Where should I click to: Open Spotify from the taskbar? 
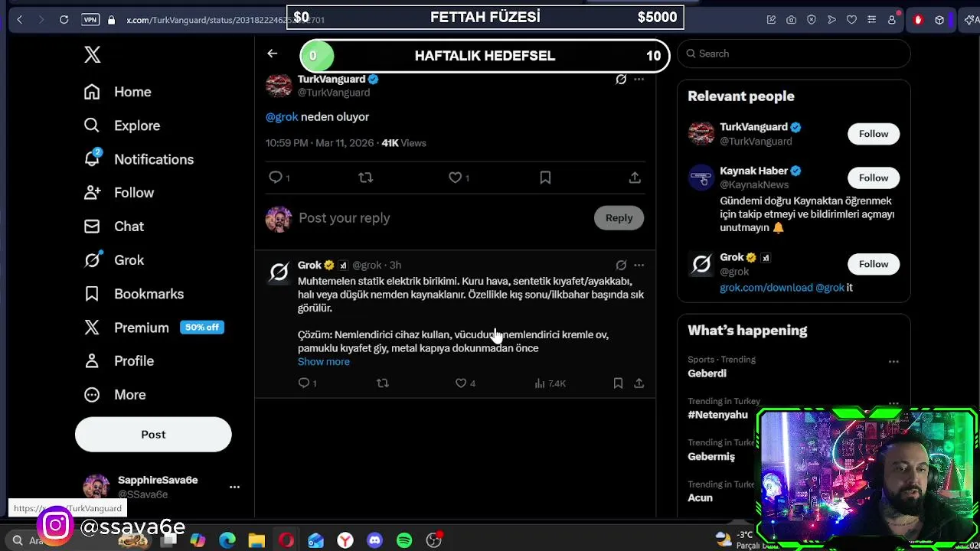(404, 540)
